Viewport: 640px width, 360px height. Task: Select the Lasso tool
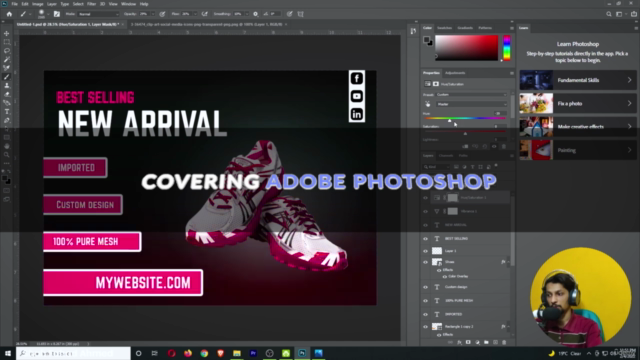(7, 51)
